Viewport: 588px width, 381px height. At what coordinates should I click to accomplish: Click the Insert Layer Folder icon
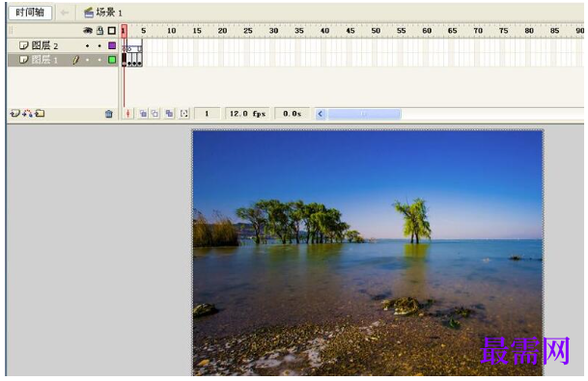pyautogui.click(x=40, y=113)
